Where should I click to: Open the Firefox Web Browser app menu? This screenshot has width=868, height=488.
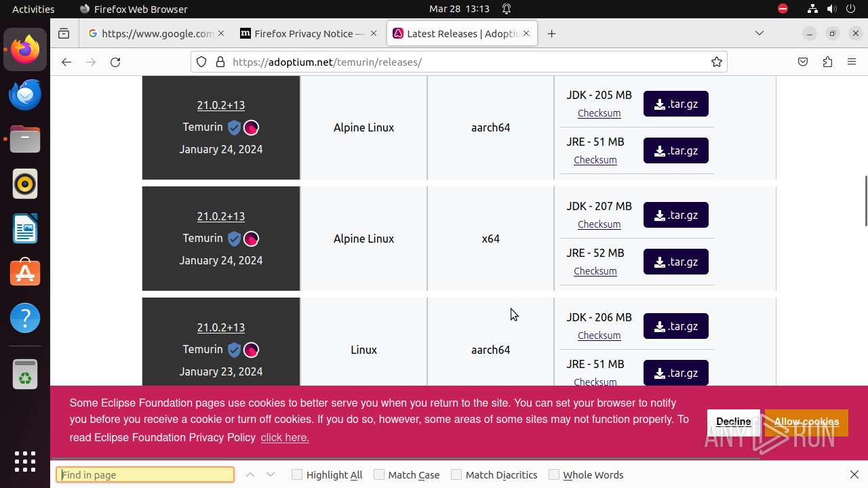[x=134, y=9]
